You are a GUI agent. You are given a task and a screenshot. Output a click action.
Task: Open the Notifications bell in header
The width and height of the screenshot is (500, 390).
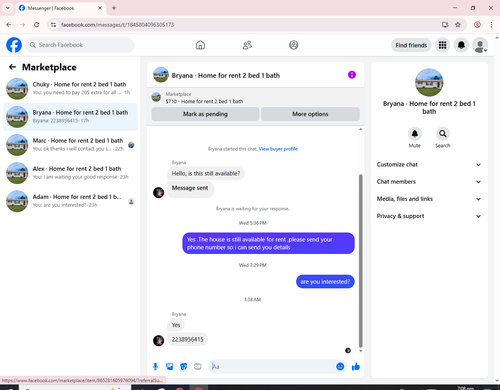point(461,45)
